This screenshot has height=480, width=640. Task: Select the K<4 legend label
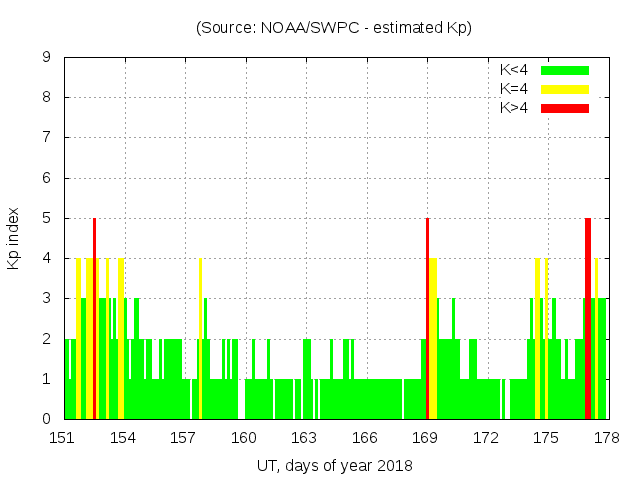pyautogui.click(x=514, y=70)
